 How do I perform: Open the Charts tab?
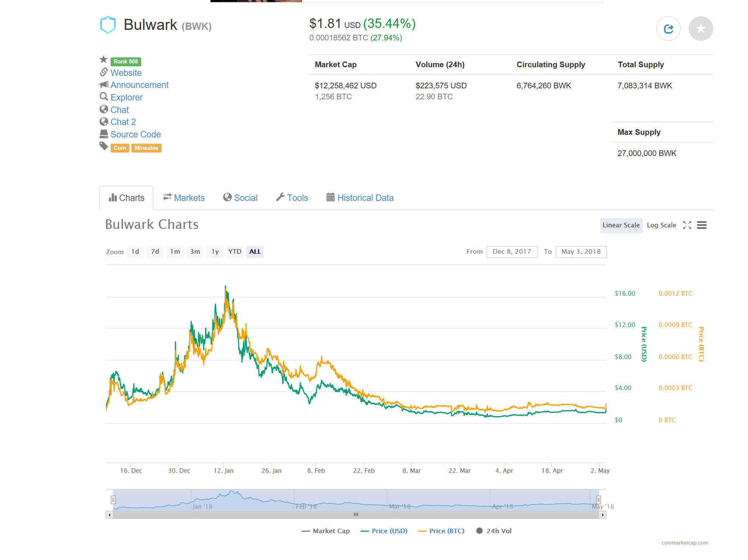[x=126, y=198]
